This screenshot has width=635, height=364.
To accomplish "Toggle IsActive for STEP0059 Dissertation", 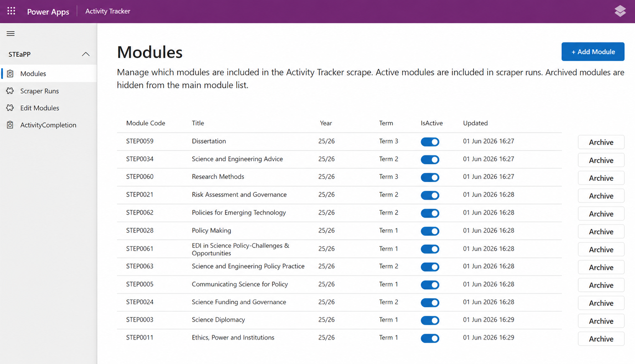I will click(430, 142).
